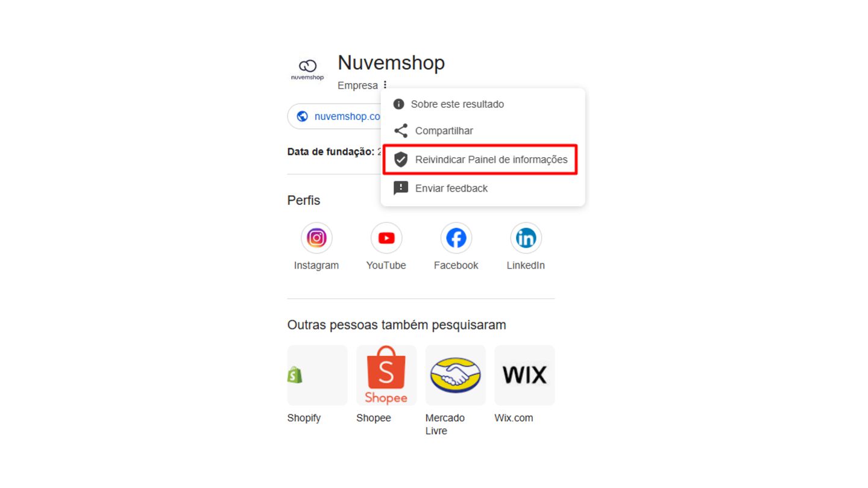
Task: Click the share icon next to Compartilhar
Action: [x=401, y=131]
